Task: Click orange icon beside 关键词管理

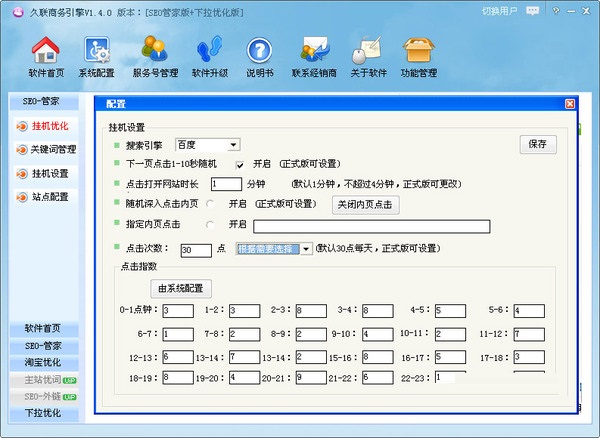Action: 22,149
